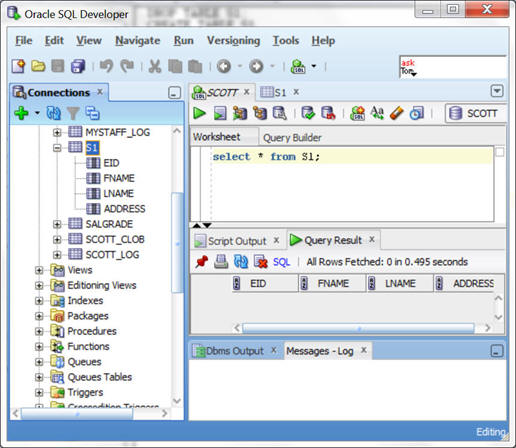
Task: Open the Edit menu
Action: (x=54, y=41)
